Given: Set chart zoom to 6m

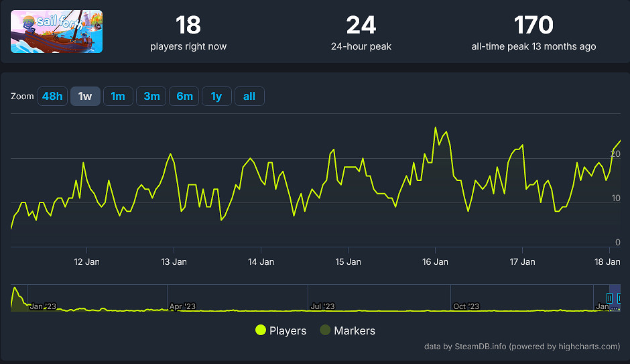Looking at the screenshot, I should click(x=184, y=96).
